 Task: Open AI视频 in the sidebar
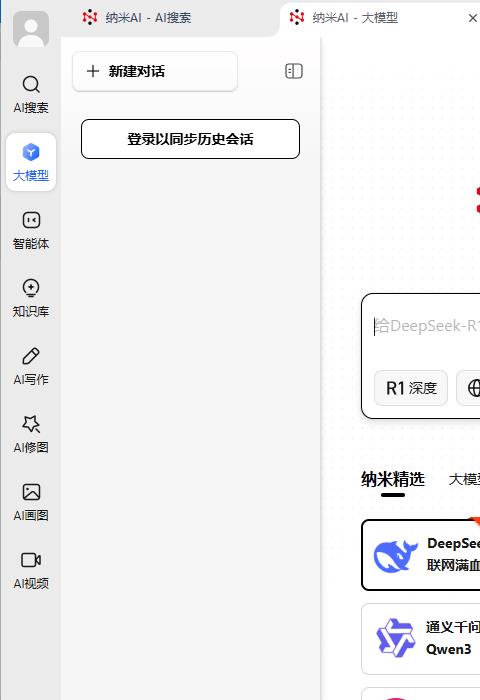[31, 570]
